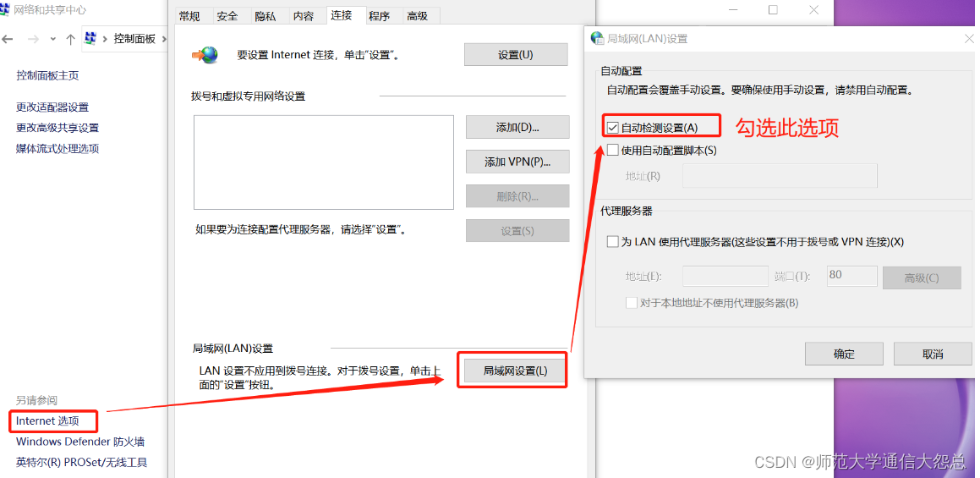This screenshot has width=980, height=478.
Task: Toggle 自动检测设置(A) checkbox
Action: [612, 128]
